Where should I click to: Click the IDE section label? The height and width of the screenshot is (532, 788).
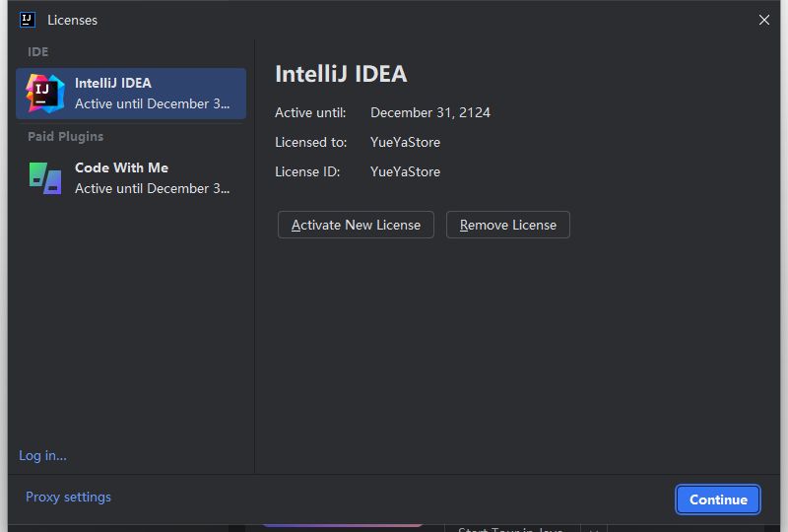pos(38,52)
